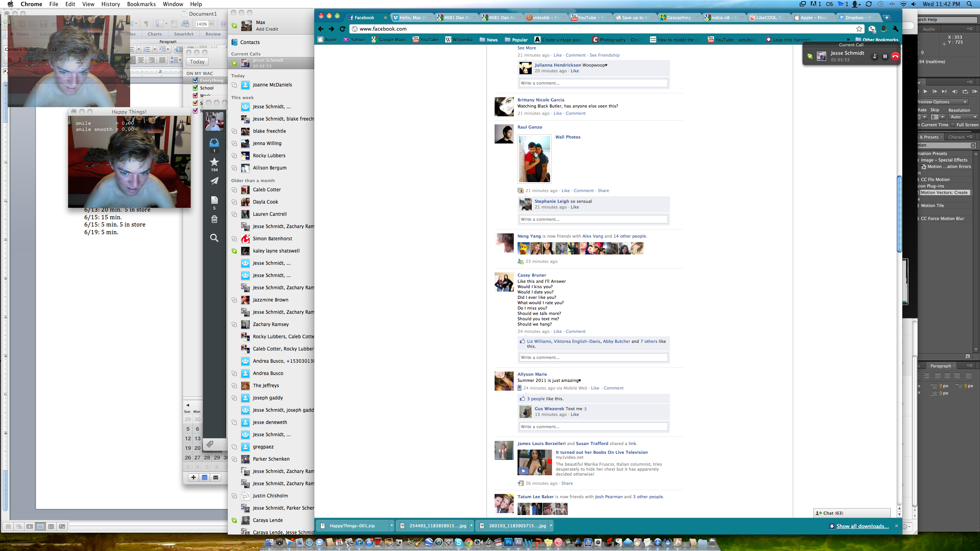Image resolution: width=980 pixels, height=551 pixels.
Task: Open sent items paper plane icon
Action: click(x=214, y=181)
